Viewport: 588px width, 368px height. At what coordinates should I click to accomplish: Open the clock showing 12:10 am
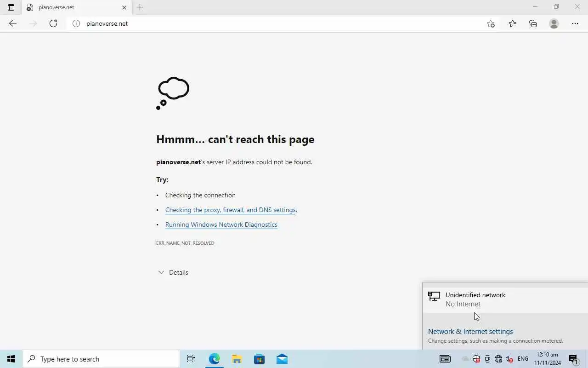pyautogui.click(x=548, y=359)
